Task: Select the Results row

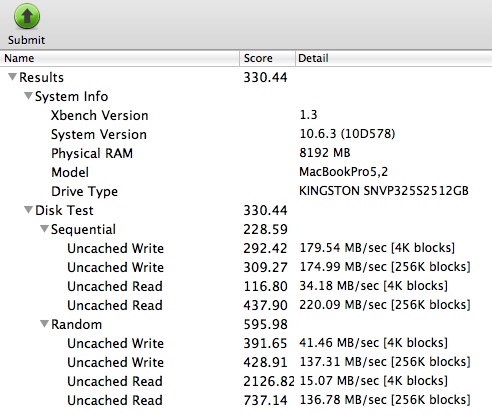Action: pos(246,77)
